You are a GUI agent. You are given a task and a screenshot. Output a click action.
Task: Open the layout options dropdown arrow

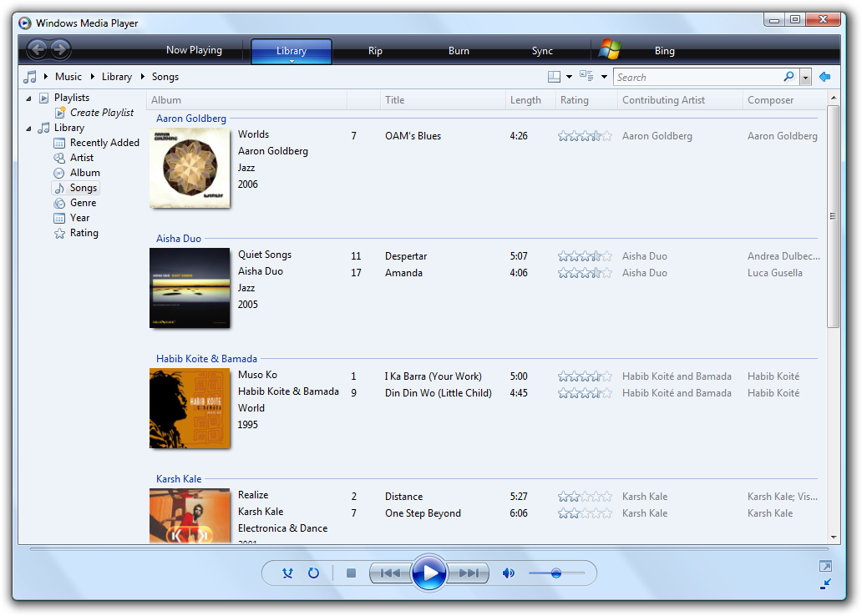tap(569, 77)
